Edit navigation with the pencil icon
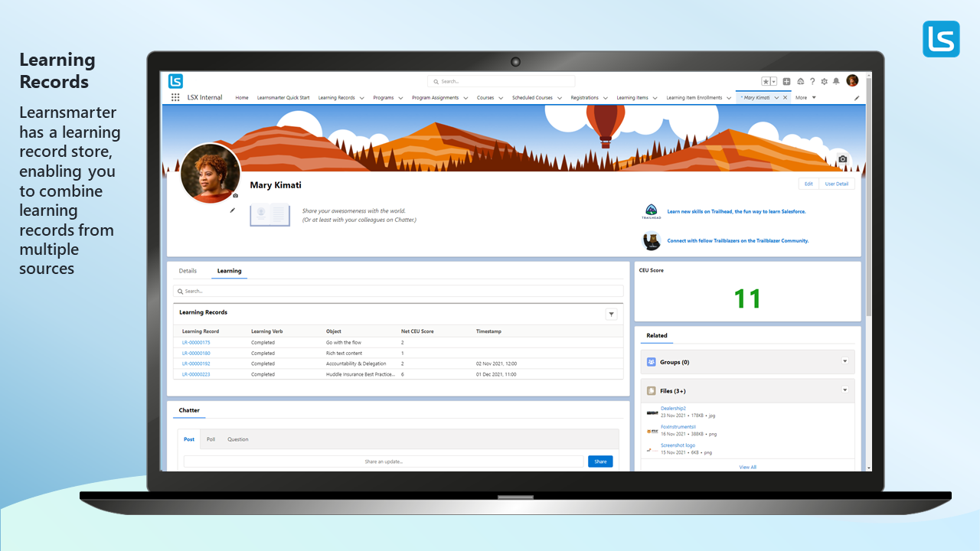Screen dimensions: 980x551 tap(857, 98)
